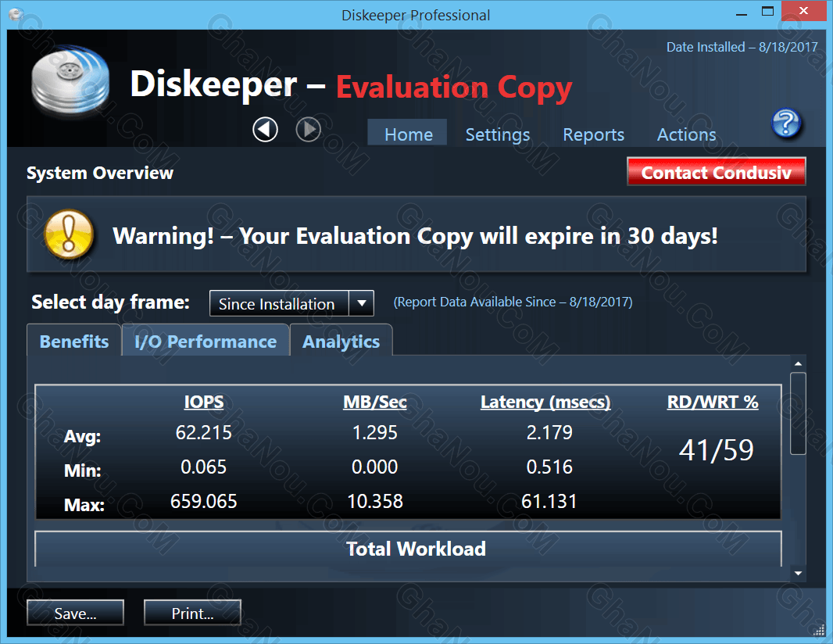Click the max latency value 61.131
833x644 pixels.
pos(549,501)
